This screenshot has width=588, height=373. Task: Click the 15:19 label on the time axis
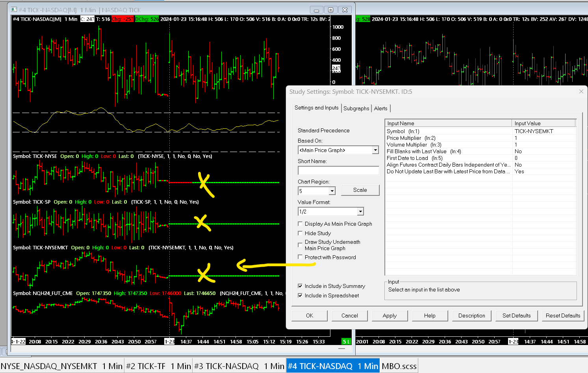(286, 341)
